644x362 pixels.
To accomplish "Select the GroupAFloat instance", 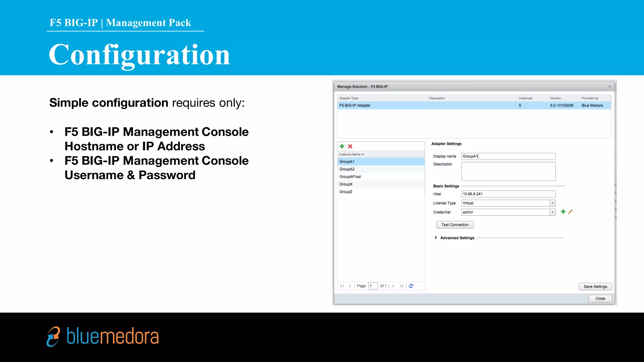I will pos(350,177).
